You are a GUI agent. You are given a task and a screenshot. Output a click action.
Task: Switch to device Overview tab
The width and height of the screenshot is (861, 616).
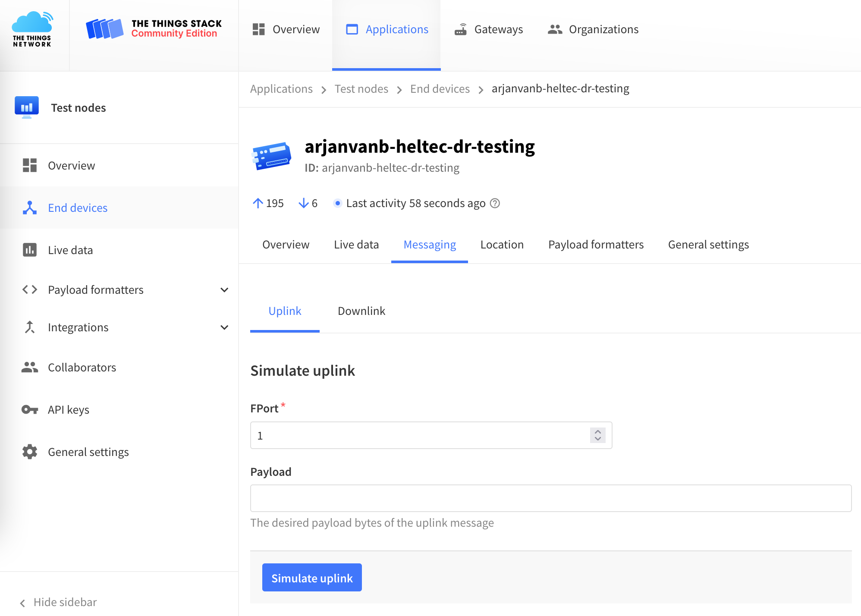tap(286, 245)
